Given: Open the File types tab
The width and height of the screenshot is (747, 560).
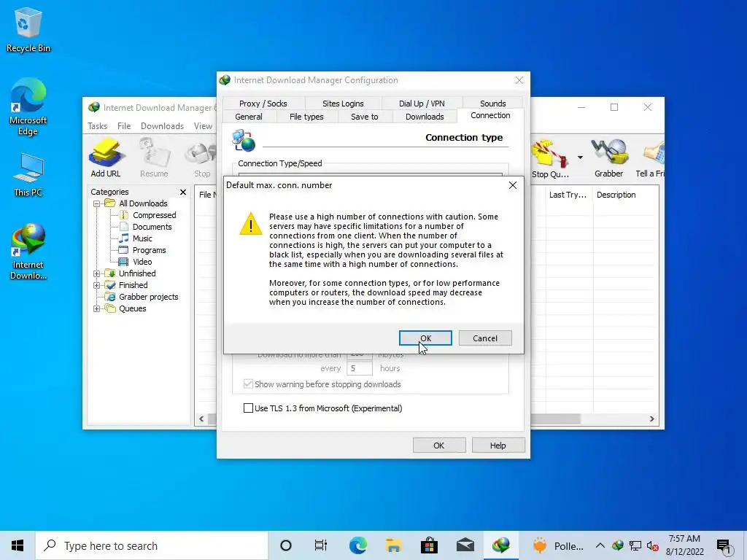Looking at the screenshot, I should pyautogui.click(x=306, y=117).
